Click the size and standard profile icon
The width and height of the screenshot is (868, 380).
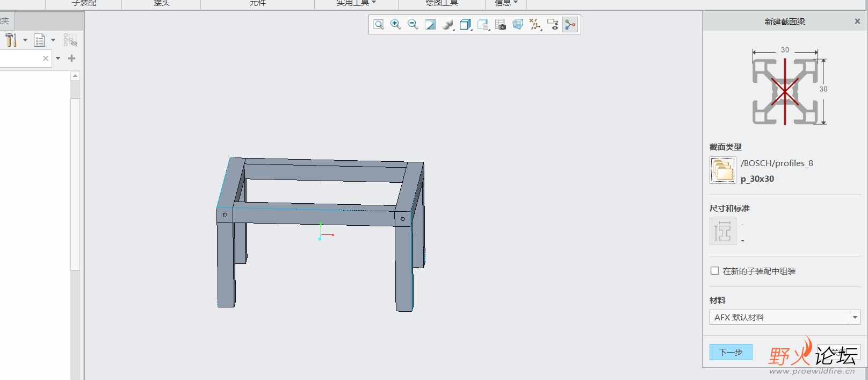(x=723, y=232)
